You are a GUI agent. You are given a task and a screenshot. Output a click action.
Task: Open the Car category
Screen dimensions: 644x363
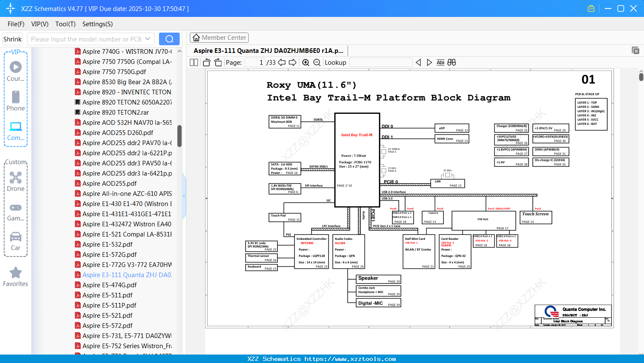(x=16, y=241)
